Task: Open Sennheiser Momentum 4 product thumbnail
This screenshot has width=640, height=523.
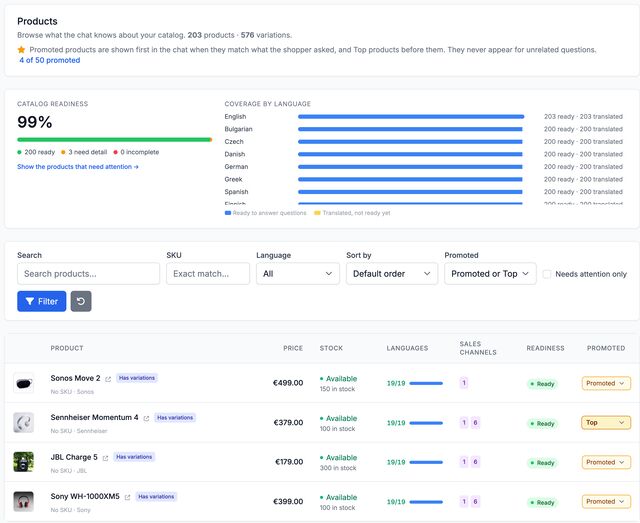Action: click(24, 423)
